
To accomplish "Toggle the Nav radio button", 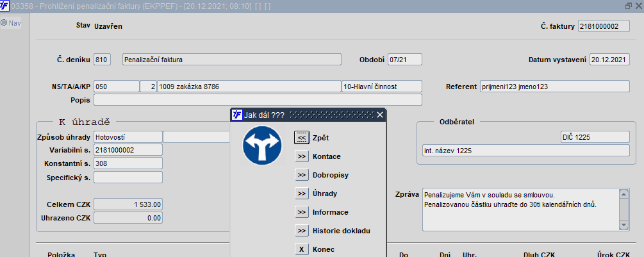I will (4, 23).
